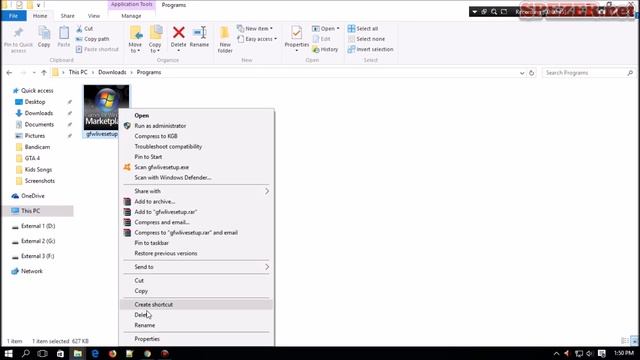
Task: Select the gfwlivesetup file thumbnail
Action: (x=106, y=107)
